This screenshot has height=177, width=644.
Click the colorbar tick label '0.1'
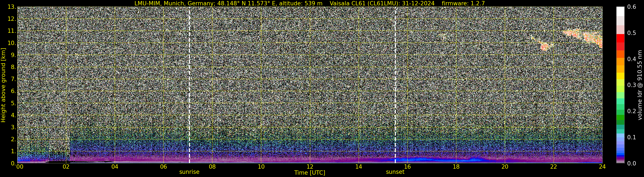click(x=632, y=137)
